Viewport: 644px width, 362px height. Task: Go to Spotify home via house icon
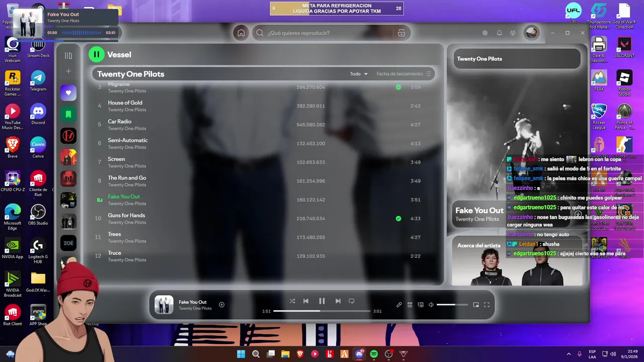pos(241,33)
